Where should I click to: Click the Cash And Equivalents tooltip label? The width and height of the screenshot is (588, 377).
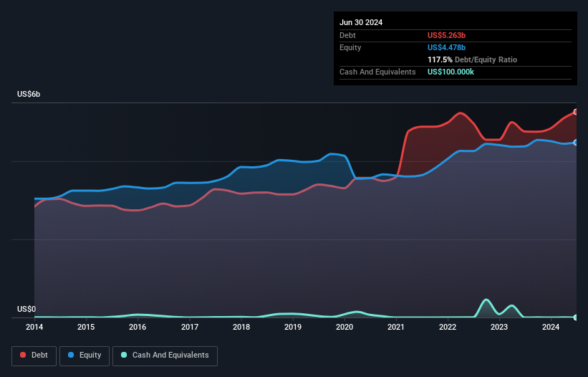(x=377, y=72)
